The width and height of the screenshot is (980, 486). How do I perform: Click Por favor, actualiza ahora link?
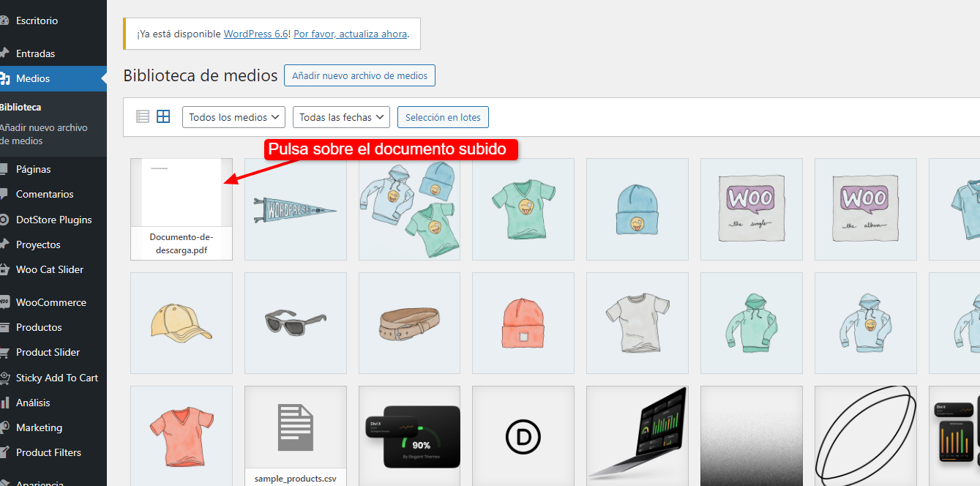(350, 34)
